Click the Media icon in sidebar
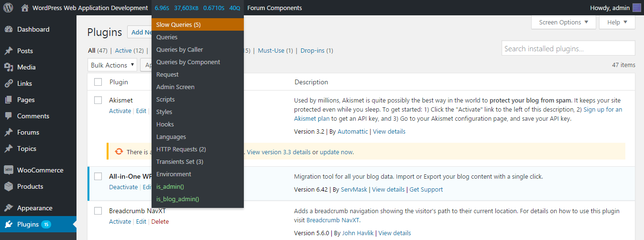Screen dimensions: 644x240 click(x=9, y=67)
